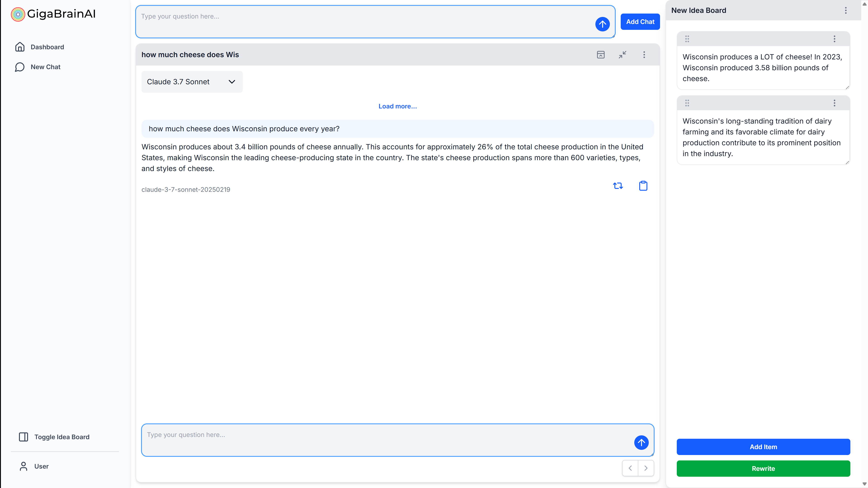Click Toggle Idea Board label

pyautogui.click(x=62, y=437)
